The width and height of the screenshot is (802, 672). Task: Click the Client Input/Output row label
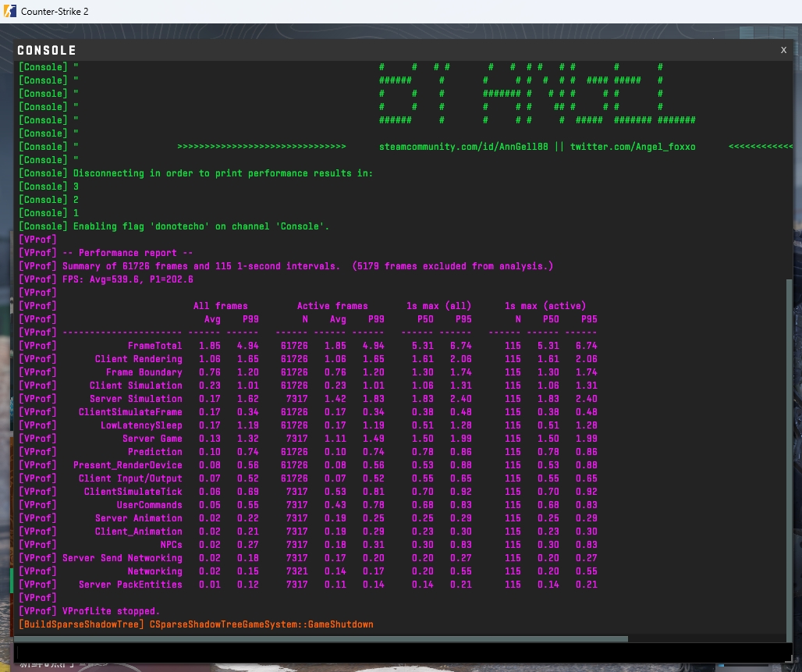tap(130, 479)
